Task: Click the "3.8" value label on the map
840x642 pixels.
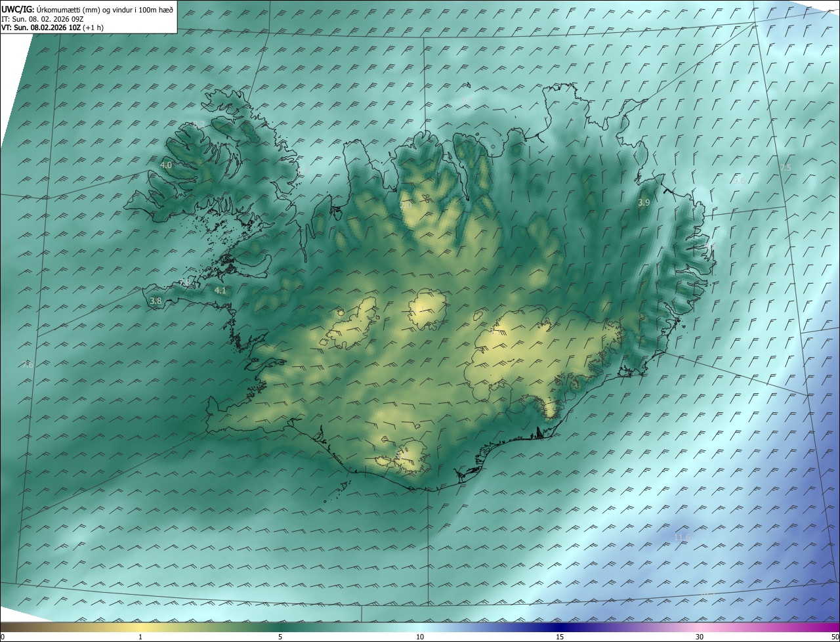Action: point(156,301)
